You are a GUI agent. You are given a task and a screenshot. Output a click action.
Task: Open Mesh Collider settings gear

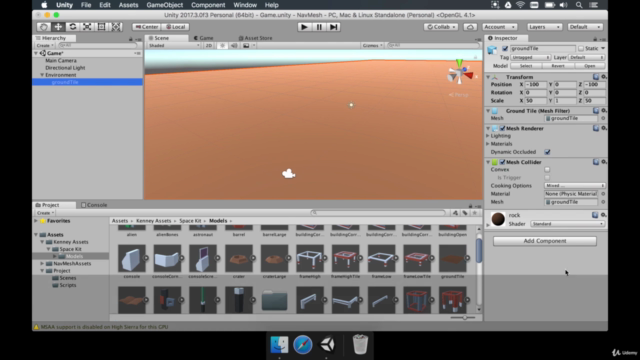click(x=603, y=162)
